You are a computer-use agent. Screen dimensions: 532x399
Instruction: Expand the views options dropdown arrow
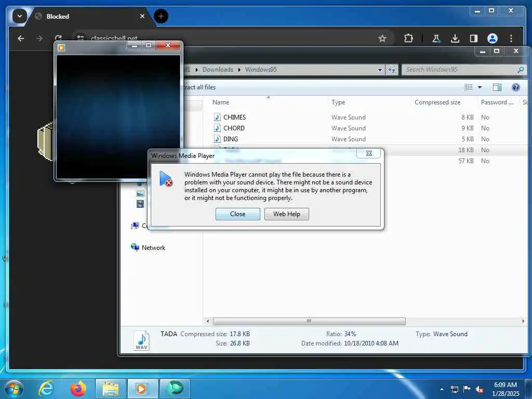(480, 87)
